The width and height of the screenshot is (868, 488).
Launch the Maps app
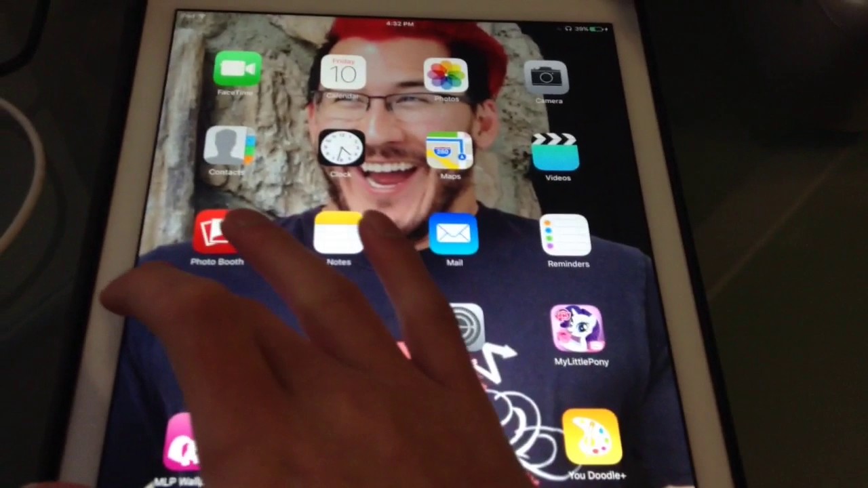coord(450,150)
